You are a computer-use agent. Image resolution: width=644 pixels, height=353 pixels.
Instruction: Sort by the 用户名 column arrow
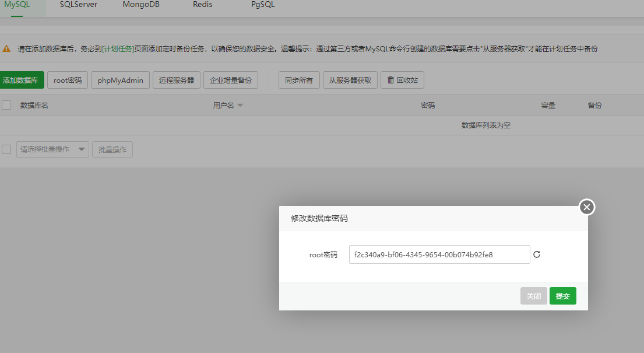coord(240,106)
